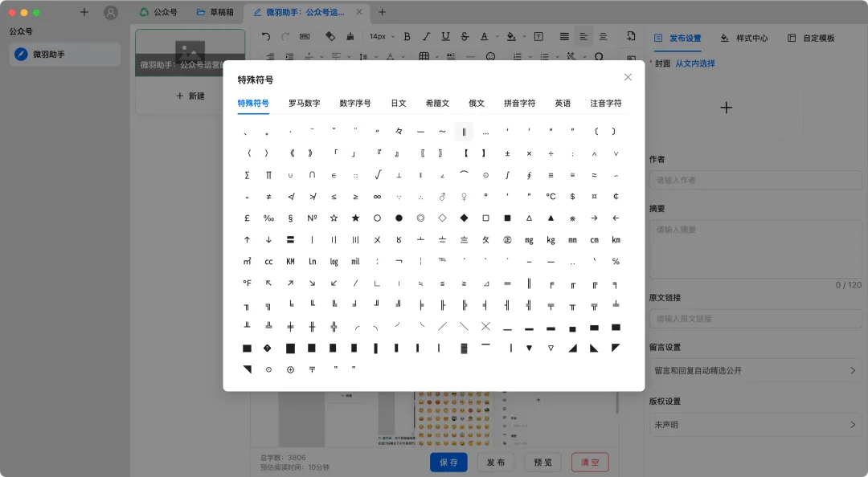
Task: Insert the down arrow ↓ symbol
Action: click(268, 239)
